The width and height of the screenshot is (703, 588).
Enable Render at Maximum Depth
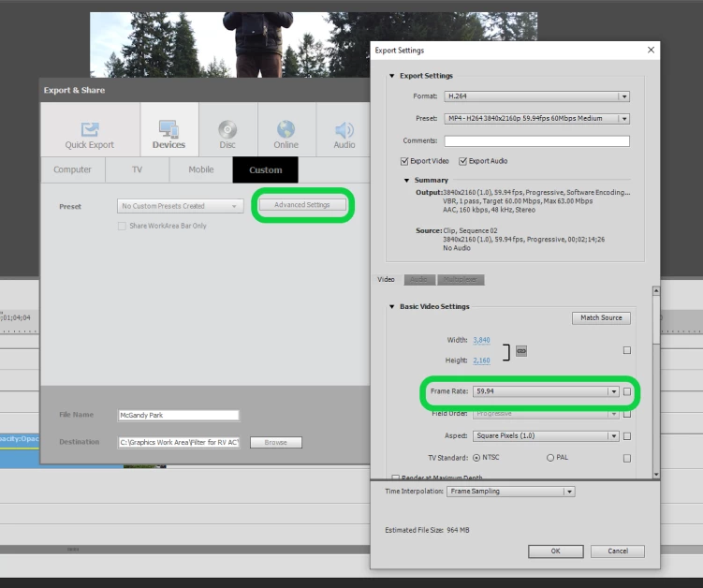[x=395, y=478]
